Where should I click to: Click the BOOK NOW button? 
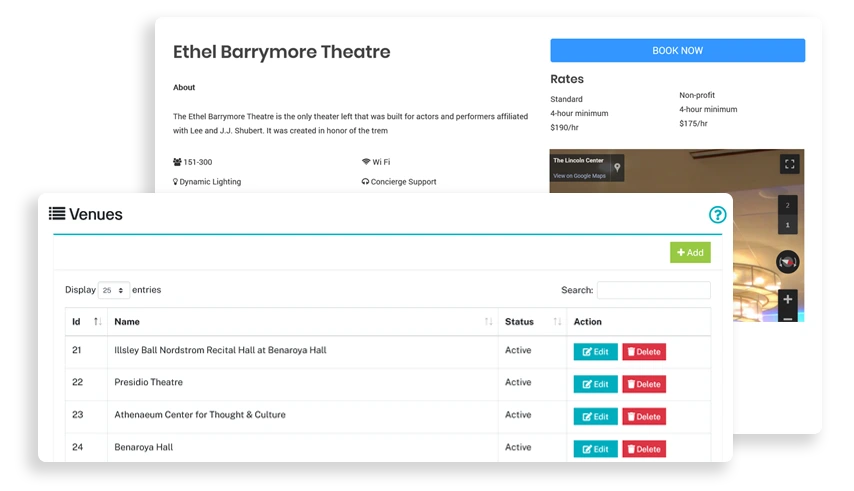coord(677,50)
